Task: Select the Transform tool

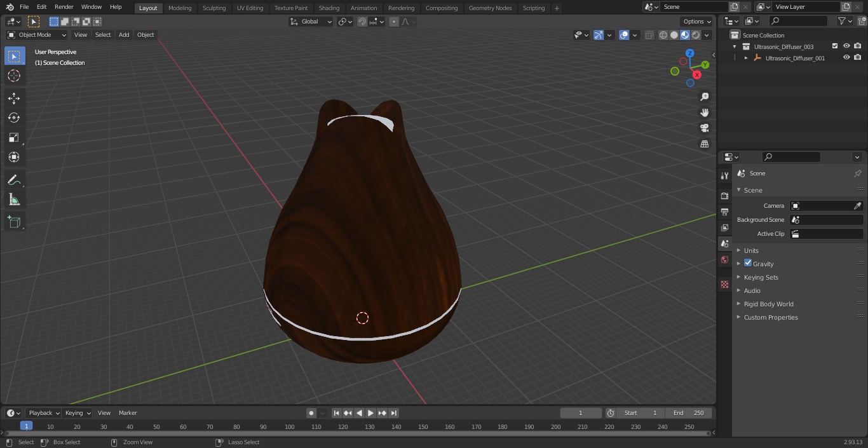Action: [14, 157]
